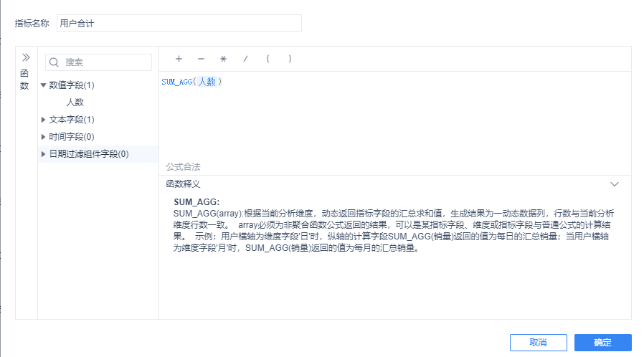The height and width of the screenshot is (357, 644).
Task: Click the 数值字段(1) label
Action: 72,85
